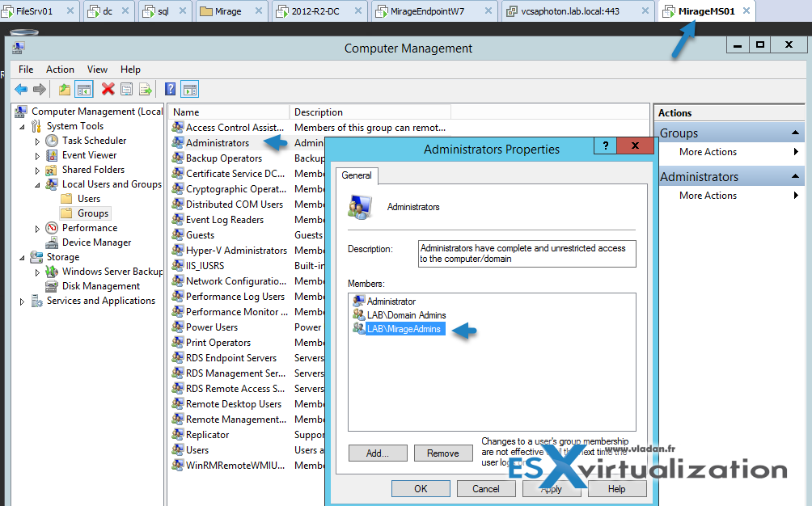Click the Cancel button
Screen dimensions: 812x506
[x=486, y=489]
